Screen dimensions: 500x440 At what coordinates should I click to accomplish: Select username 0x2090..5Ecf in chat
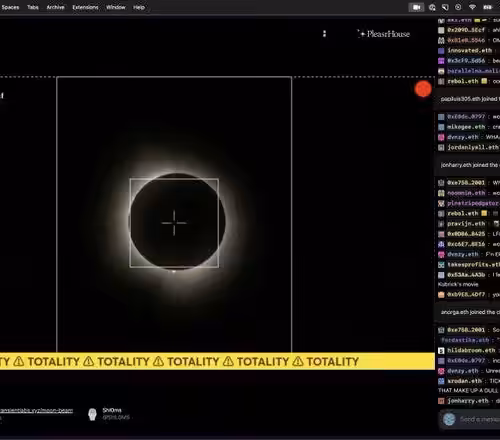coord(466,30)
